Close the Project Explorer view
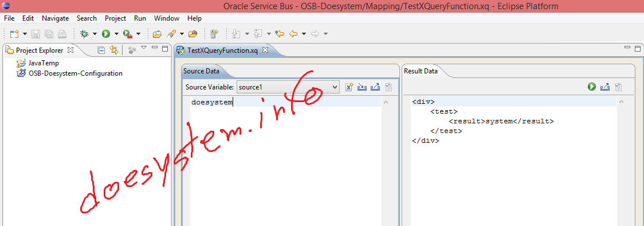 [70, 50]
